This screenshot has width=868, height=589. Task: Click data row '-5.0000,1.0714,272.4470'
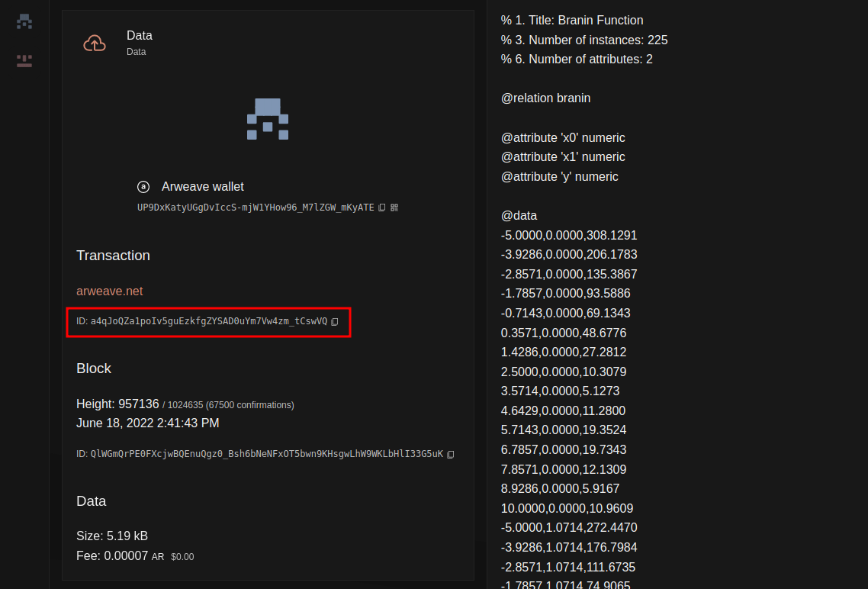coord(569,527)
